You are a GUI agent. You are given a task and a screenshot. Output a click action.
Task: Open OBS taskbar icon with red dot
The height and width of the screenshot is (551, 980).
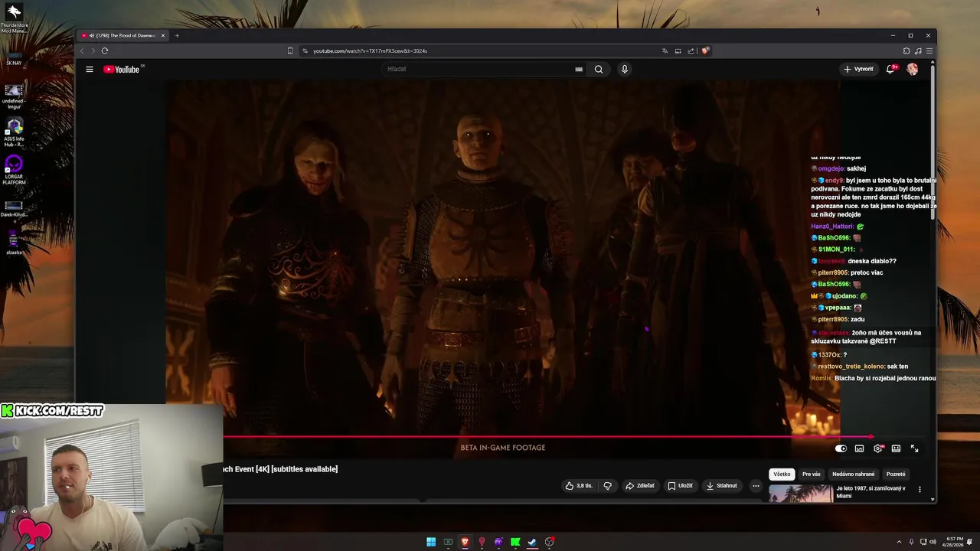549,542
